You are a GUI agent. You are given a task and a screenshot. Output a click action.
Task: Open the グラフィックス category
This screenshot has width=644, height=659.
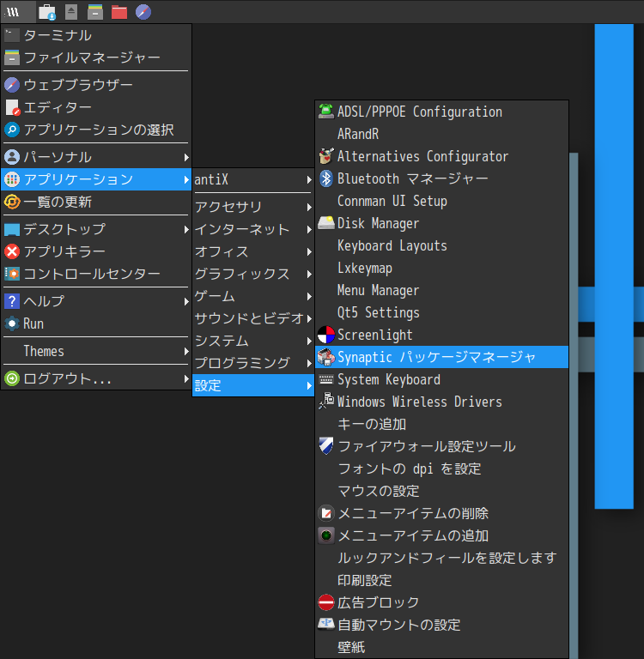click(x=252, y=274)
